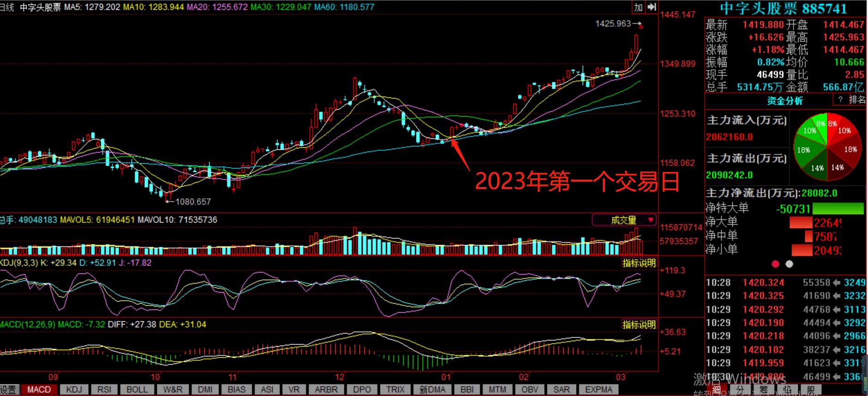868x396 pixels.
Task: Click the trade price 1420.102
Action: (x=763, y=349)
